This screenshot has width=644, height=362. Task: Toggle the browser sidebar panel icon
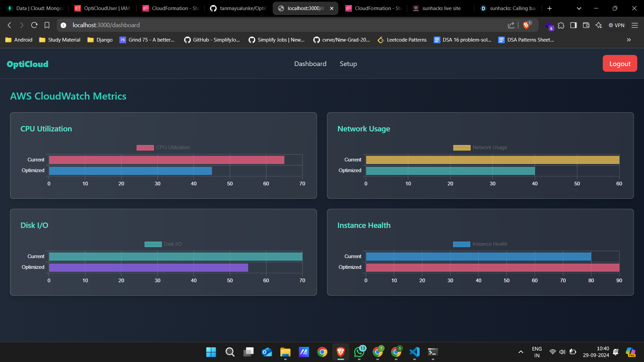tap(574, 25)
